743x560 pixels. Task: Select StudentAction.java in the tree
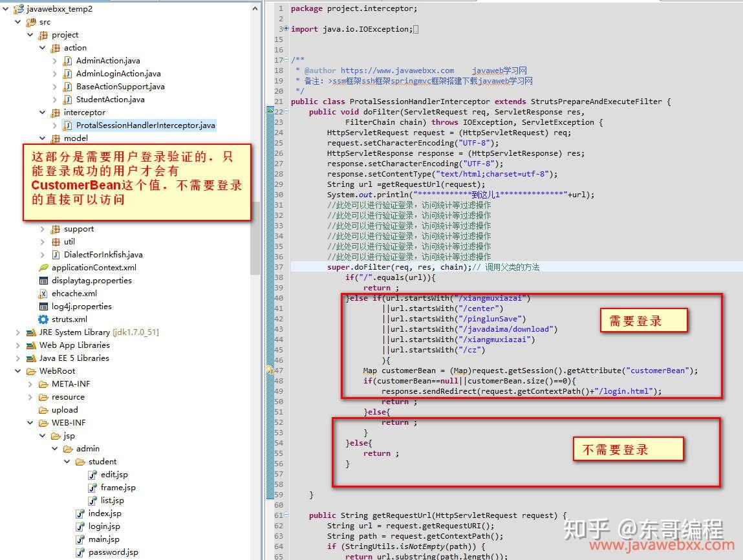(x=111, y=99)
